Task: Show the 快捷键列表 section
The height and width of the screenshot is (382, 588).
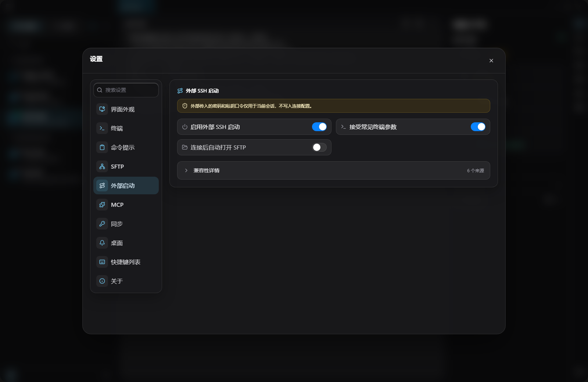Action: click(x=126, y=262)
